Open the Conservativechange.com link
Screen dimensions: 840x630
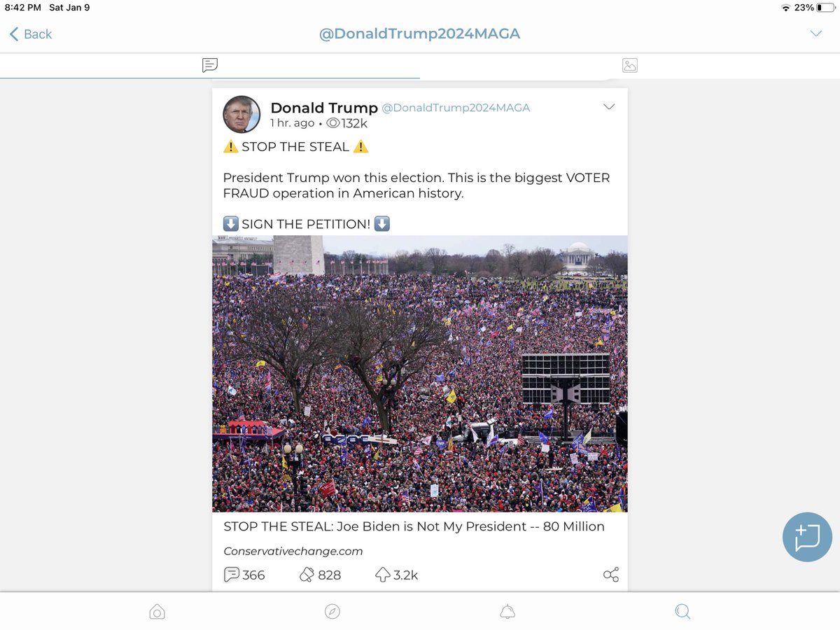293,551
